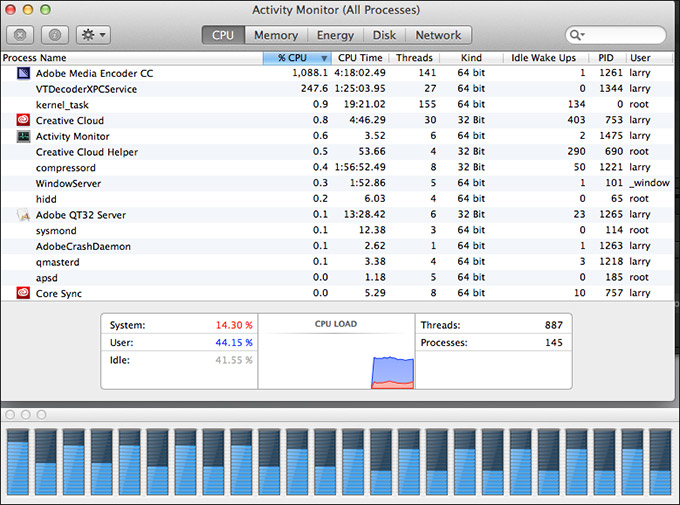Select the Adobe Media Encoder CC icon

point(23,73)
